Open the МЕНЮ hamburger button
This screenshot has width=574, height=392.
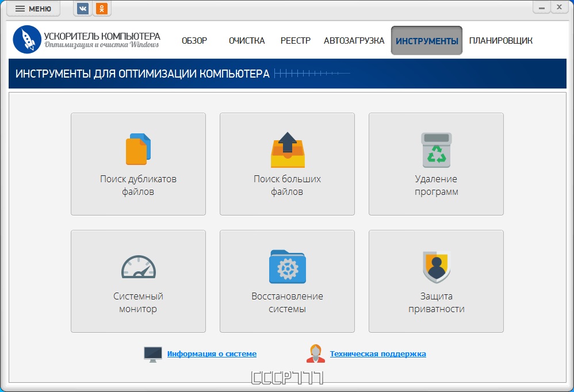(x=33, y=9)
